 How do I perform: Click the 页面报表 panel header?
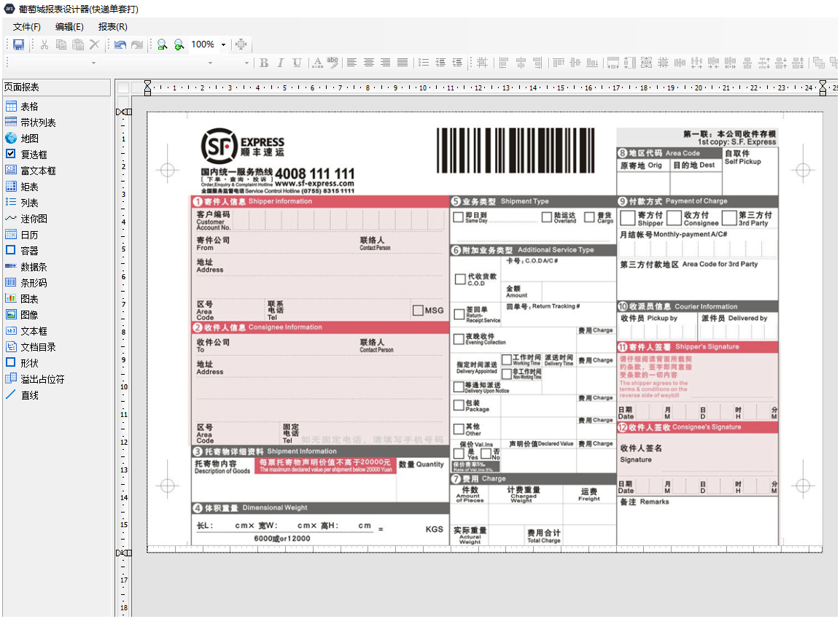coord(56,87)
